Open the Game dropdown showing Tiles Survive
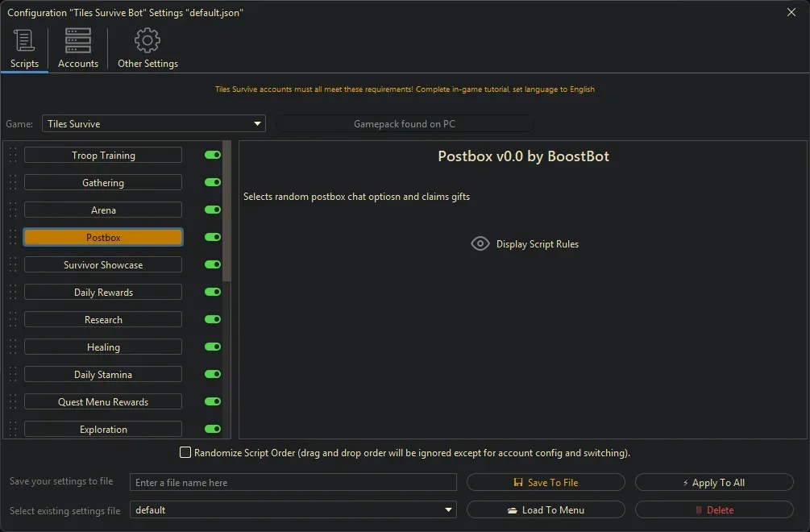The image size is (810, 532). coord(153,124)
